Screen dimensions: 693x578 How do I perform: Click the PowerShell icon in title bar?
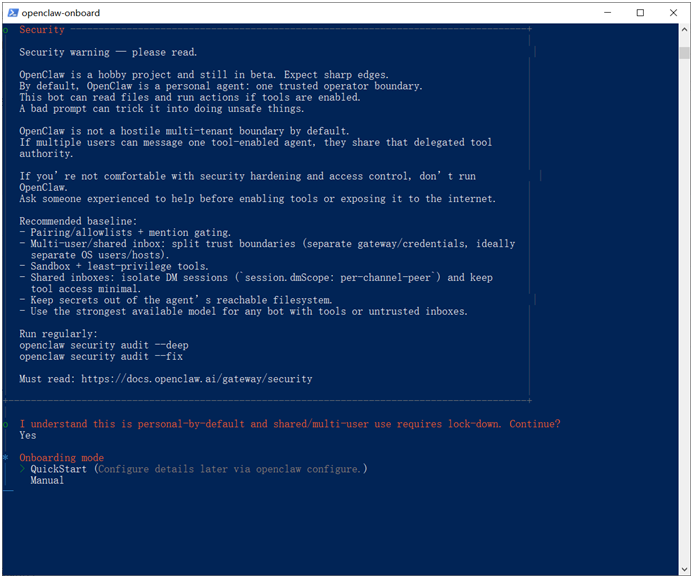pyautogui.click(x=13, y=13)
